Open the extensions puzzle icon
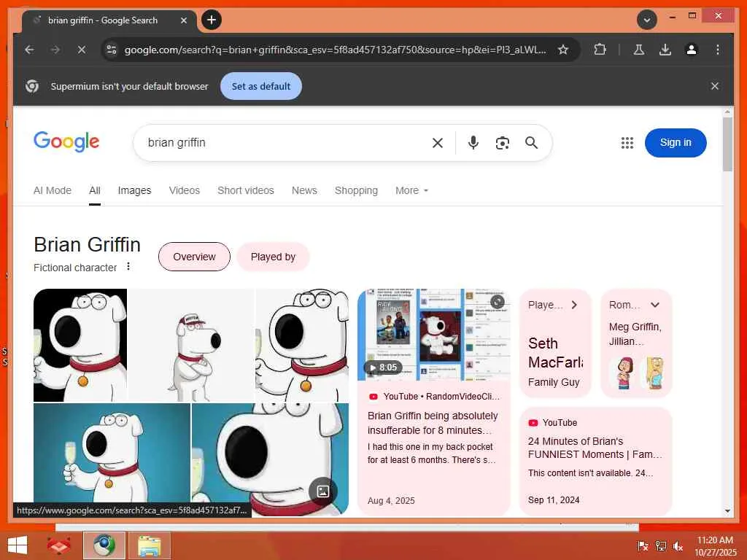The width and height of the screenshot is (747, 560). pos(600,50)
